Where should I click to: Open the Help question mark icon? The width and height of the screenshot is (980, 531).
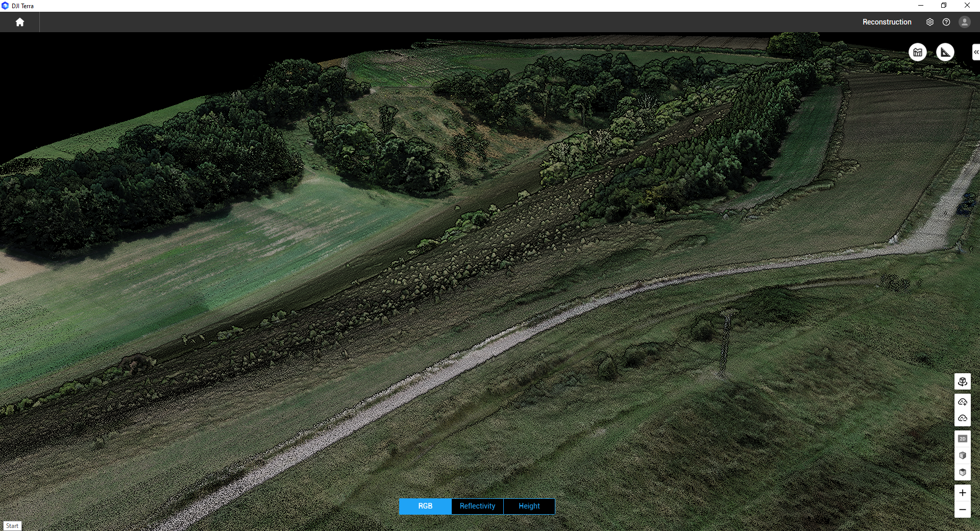pyautogui.click(x=946, y=22)
